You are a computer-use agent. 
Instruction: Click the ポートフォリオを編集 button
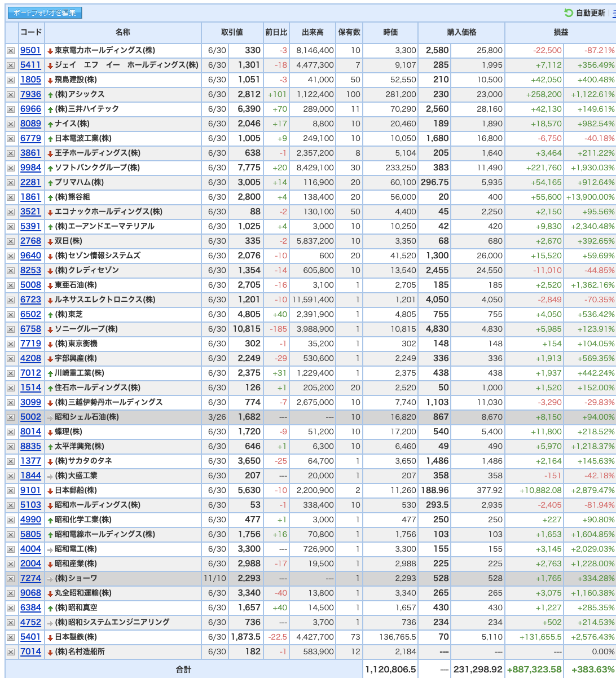pos(45,13)
